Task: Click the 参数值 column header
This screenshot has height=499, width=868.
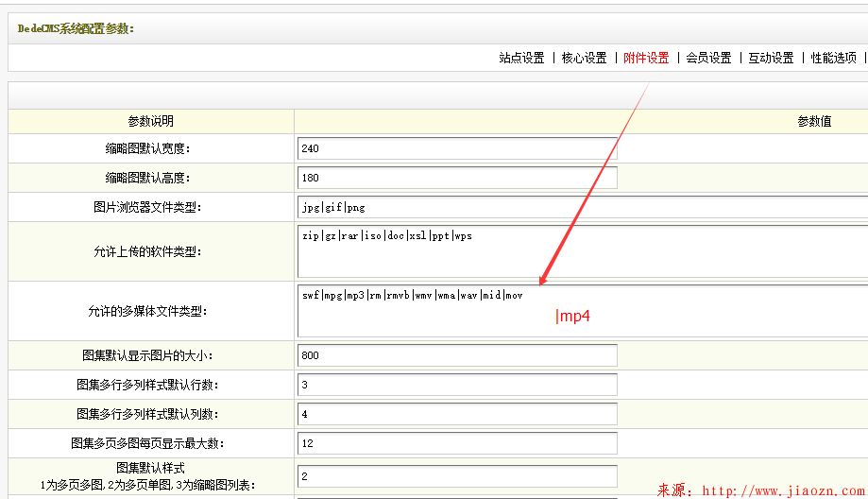Action: pos(813,121)
